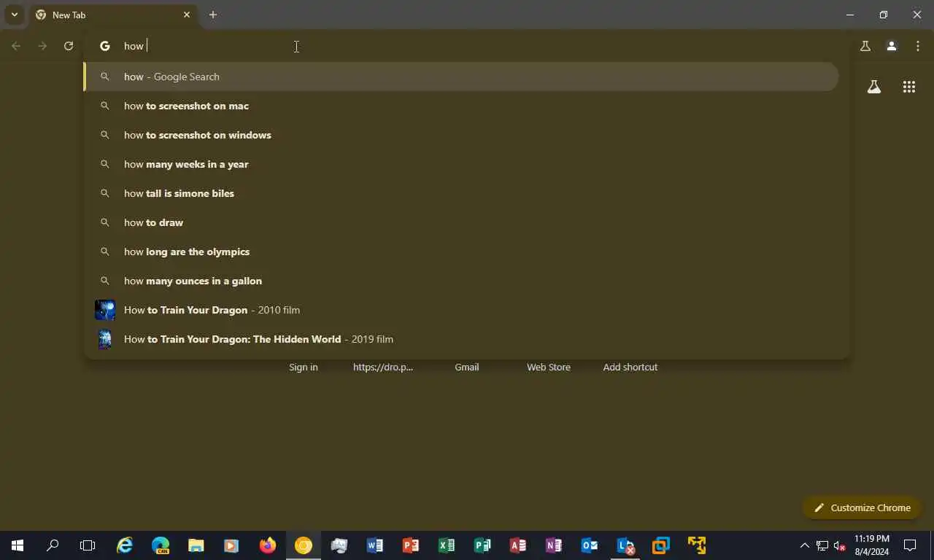Screen dimensions: 934x560
Task: Pick 'how many ounces in a gallon'
Action: (461, 281)
